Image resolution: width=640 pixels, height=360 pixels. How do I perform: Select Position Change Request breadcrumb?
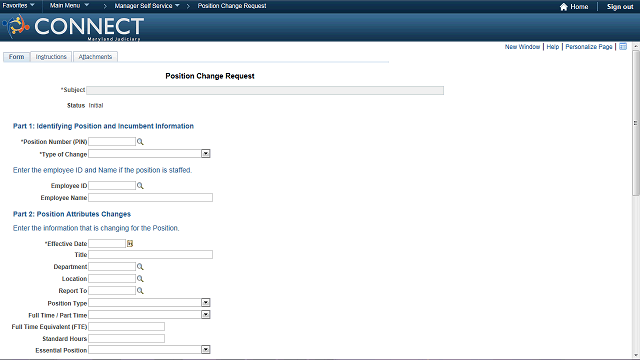coord(232,6)
